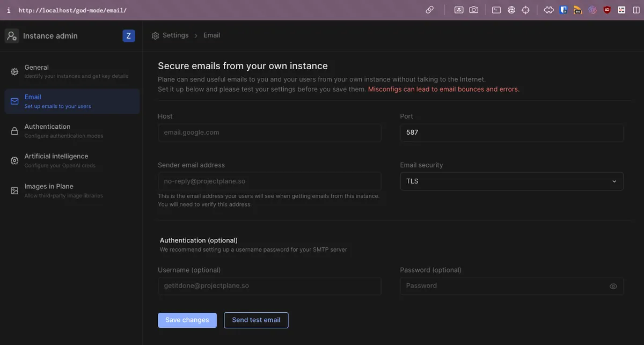
Task: Click into the Sender email address field
Action: click(269, 181)
